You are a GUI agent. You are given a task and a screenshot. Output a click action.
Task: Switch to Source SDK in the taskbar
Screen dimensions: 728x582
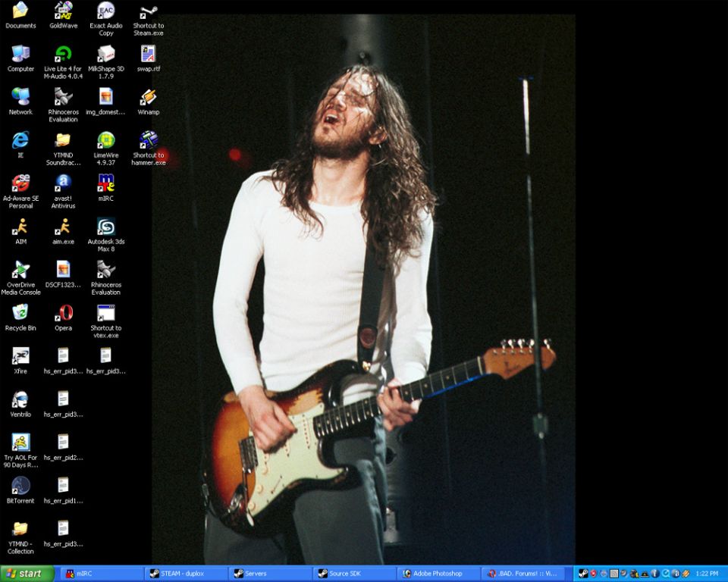(354, 574)
